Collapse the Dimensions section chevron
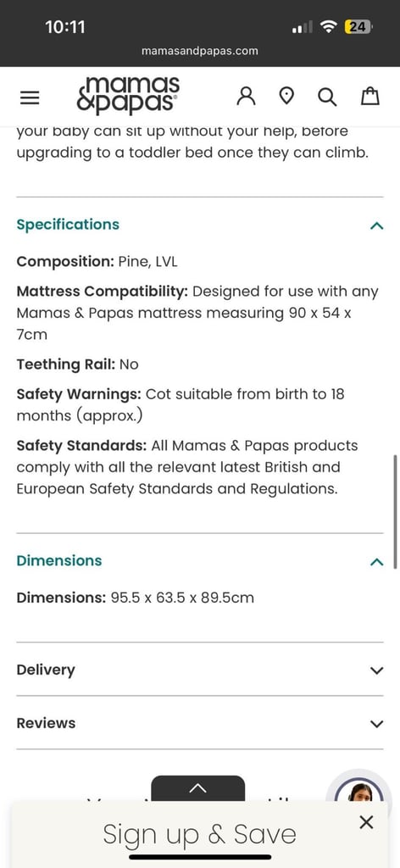 pos(376,562)
